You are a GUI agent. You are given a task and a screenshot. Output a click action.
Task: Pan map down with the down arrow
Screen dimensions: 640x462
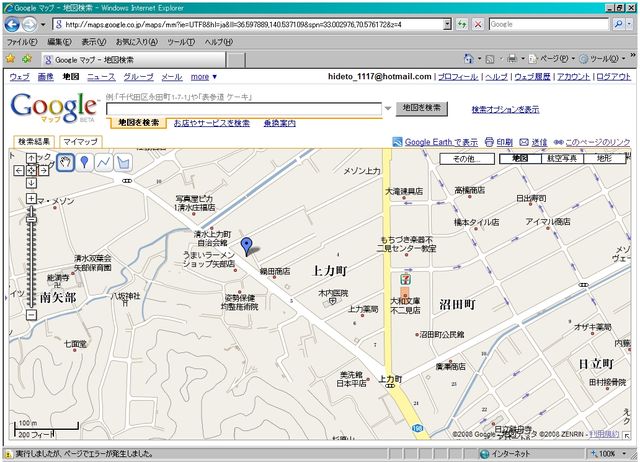coord(31,183)
